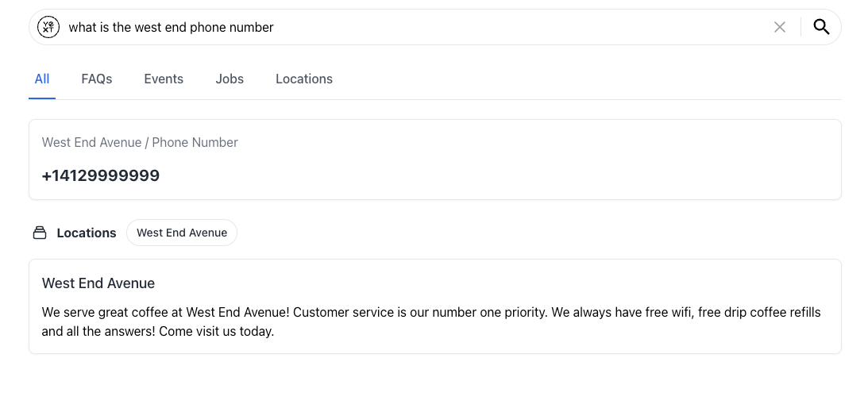868x408 pixels.
Task: Submit search with the magnifier icon
Action: pos(821,26)
